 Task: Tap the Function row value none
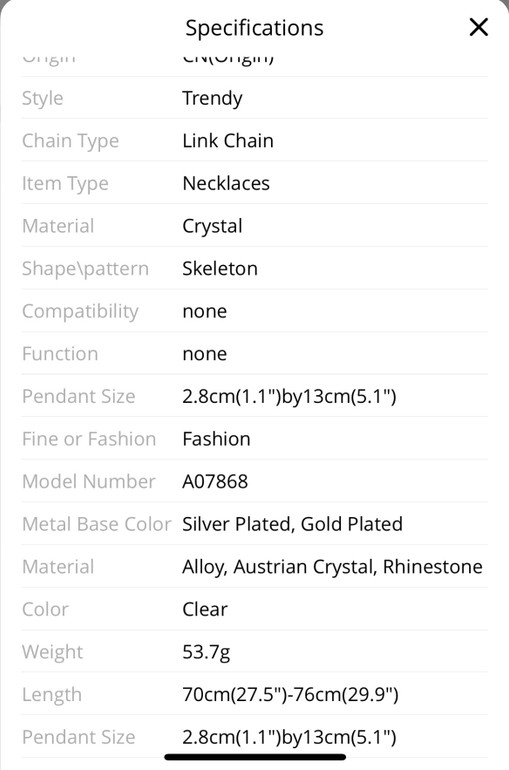click(x=205, y=354)
